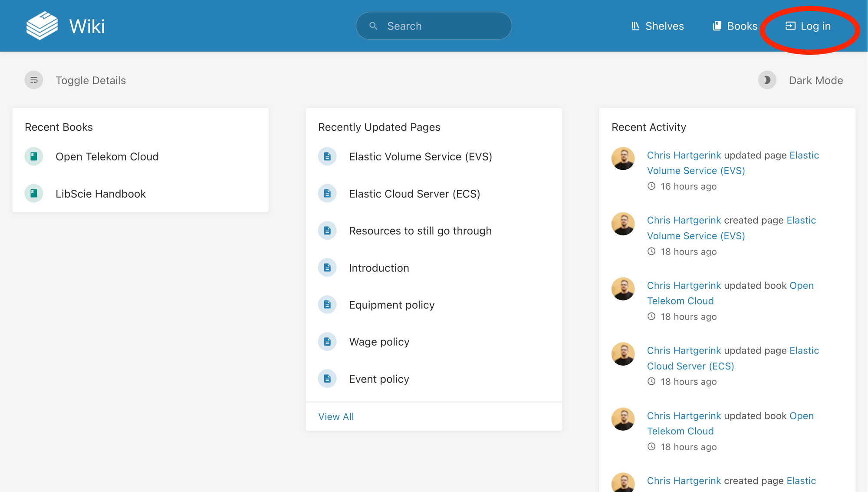Image resolution: width=868 pixels, height=492 pixels.
Task: Click page icon next to Wage policy
Action: point(327,342)
